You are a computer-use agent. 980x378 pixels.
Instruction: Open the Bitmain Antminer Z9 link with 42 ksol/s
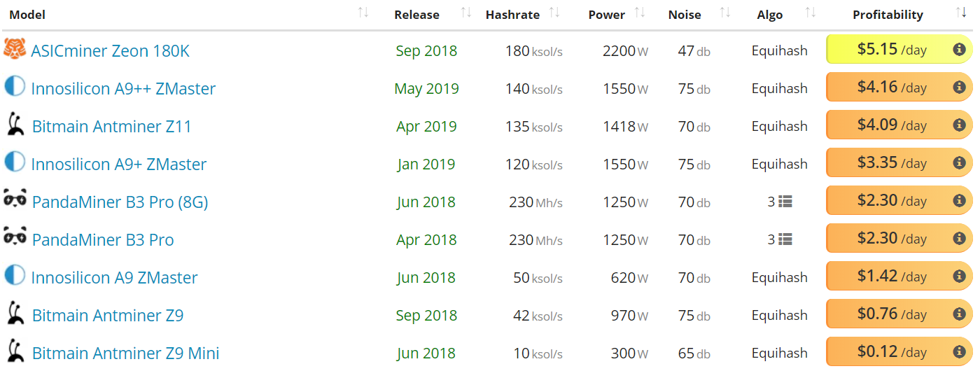click(x=108, y=315)
